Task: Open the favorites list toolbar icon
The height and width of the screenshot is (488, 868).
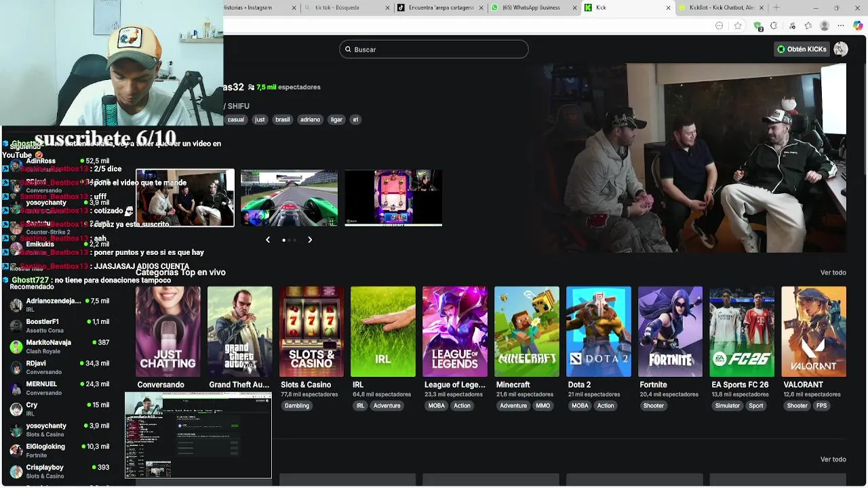Action: click(x=808, y=26)
